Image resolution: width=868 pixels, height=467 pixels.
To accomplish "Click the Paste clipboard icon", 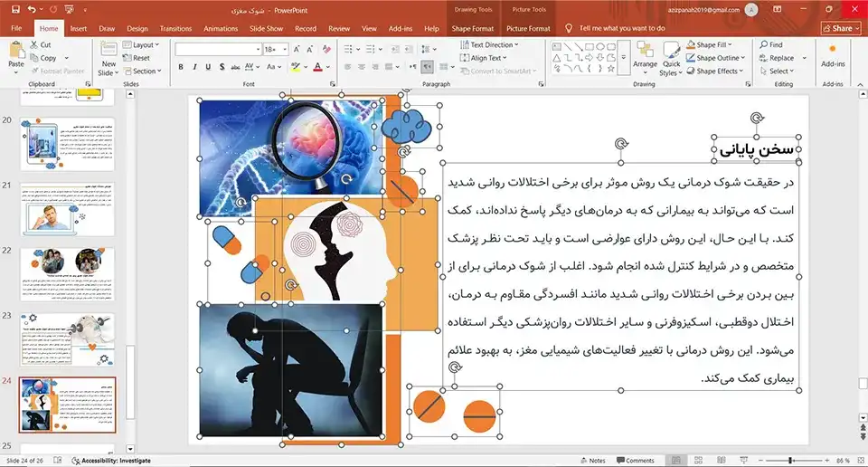I will [16, 51].
